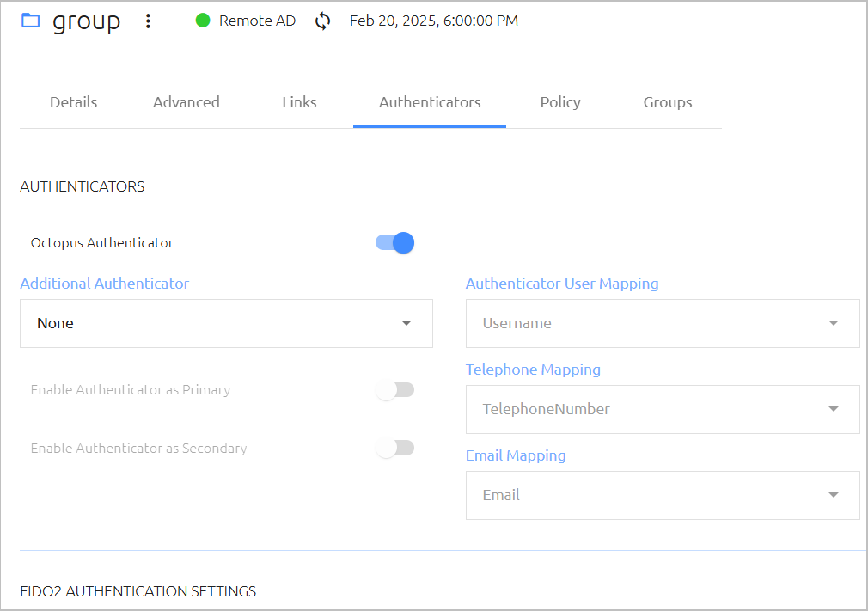Screen dimensions: 868x611
Task: Open the three-dot menu next to group
Action: click(x=148, y=21)
